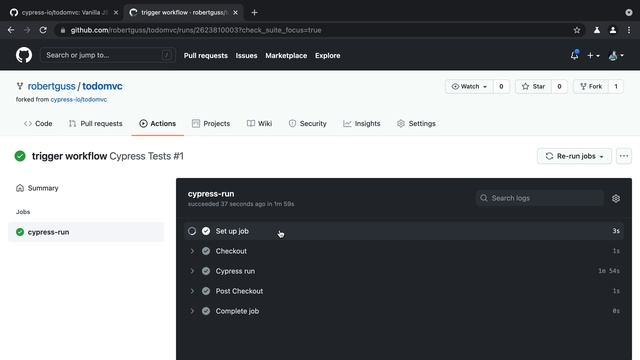
Task: Open the repository Pull requests tab
Action: pos(96,123)
